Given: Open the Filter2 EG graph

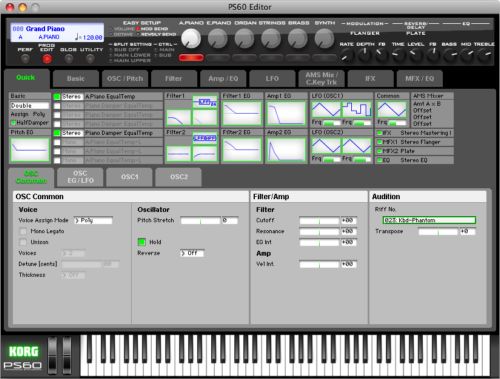Looking at the screenshot, I should [242, 150].
